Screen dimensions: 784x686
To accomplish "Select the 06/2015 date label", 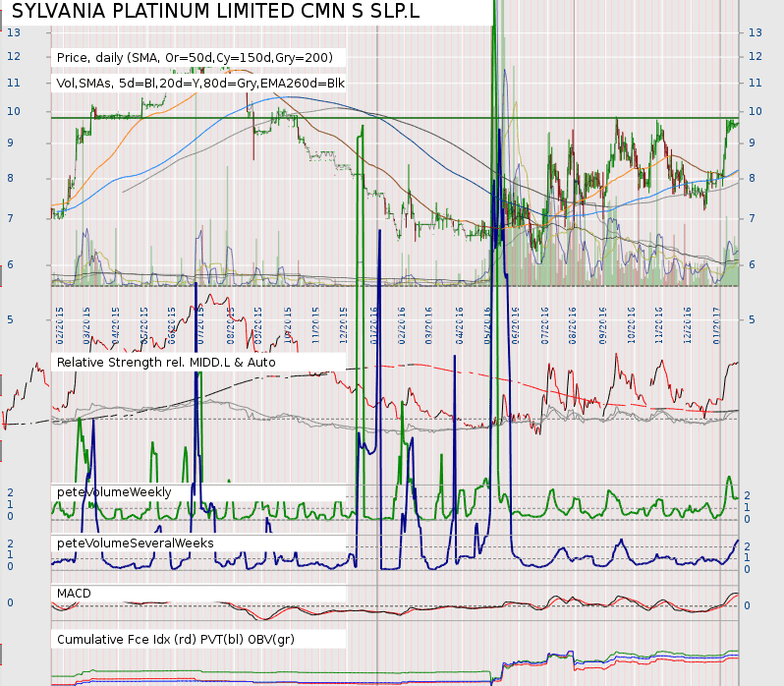I will coord(172,325).
